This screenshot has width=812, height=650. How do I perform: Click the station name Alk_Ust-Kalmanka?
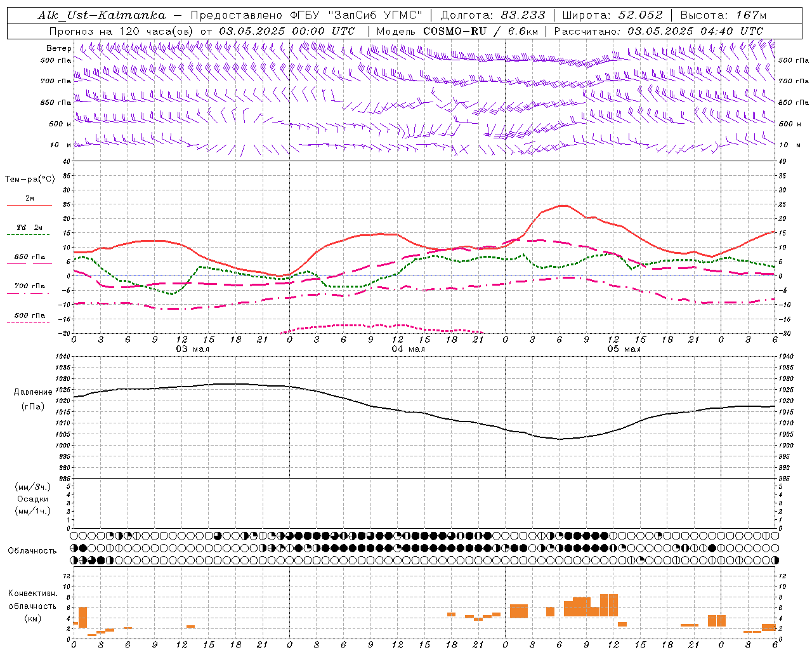[102, 16]
